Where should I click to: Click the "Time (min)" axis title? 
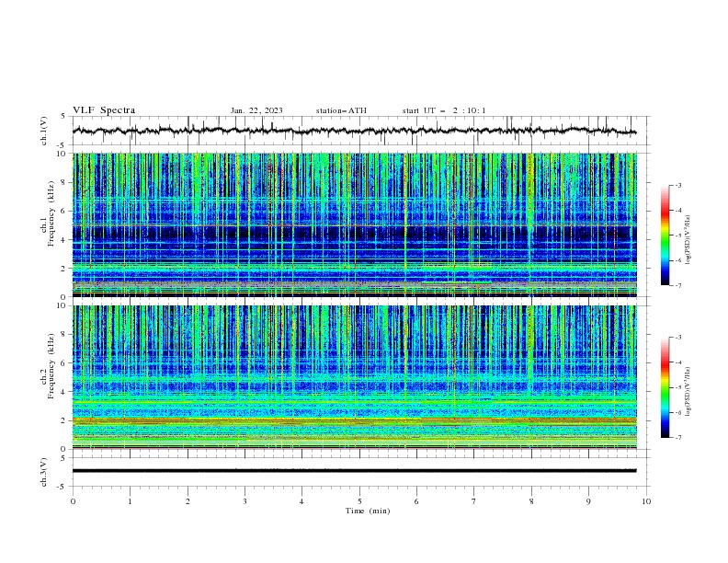[368, 511]
